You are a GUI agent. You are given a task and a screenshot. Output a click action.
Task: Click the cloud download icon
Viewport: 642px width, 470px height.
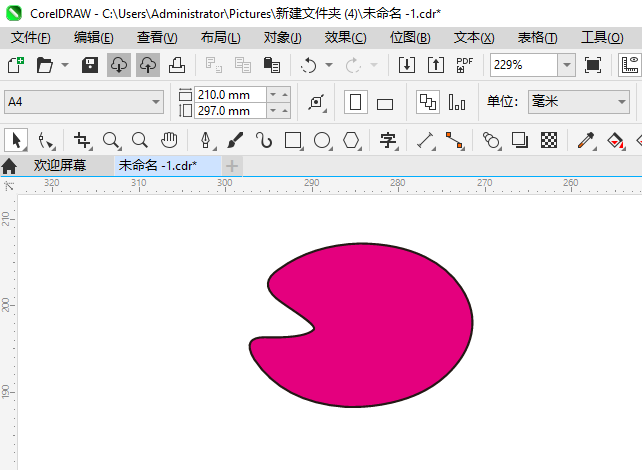[x=119, y=65]
